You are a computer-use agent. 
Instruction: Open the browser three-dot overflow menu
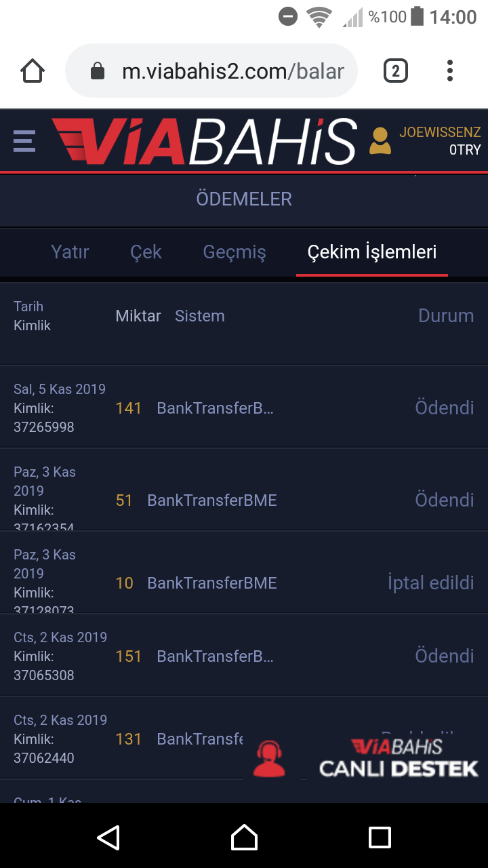click(x=449, y=71)
